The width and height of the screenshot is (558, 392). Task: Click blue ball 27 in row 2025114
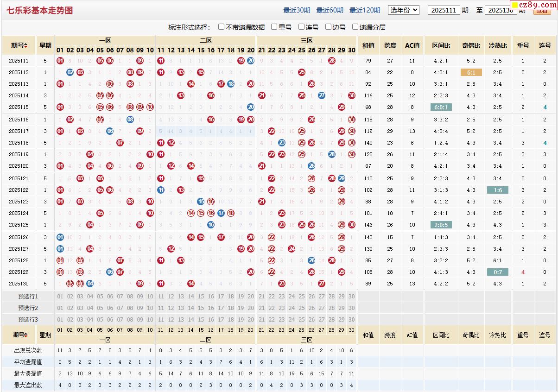[x=322, y=95]
